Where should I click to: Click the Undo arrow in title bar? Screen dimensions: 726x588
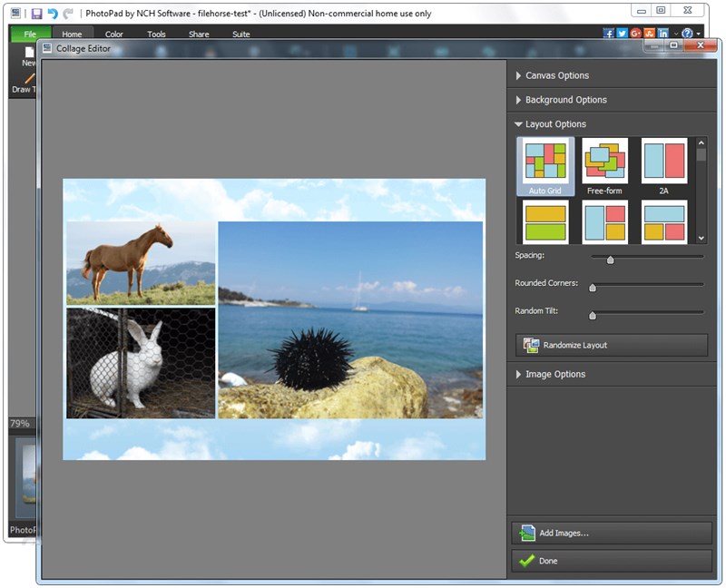(53, 14)
